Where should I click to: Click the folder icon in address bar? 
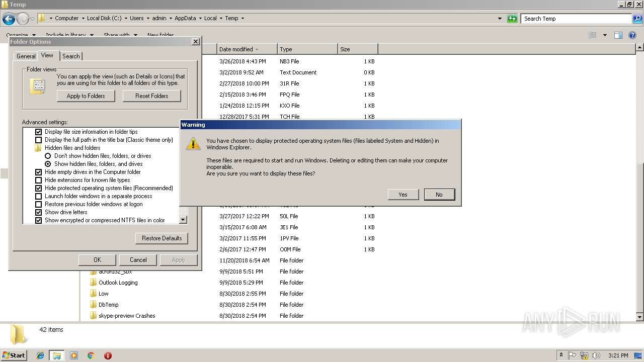[42, 18]
